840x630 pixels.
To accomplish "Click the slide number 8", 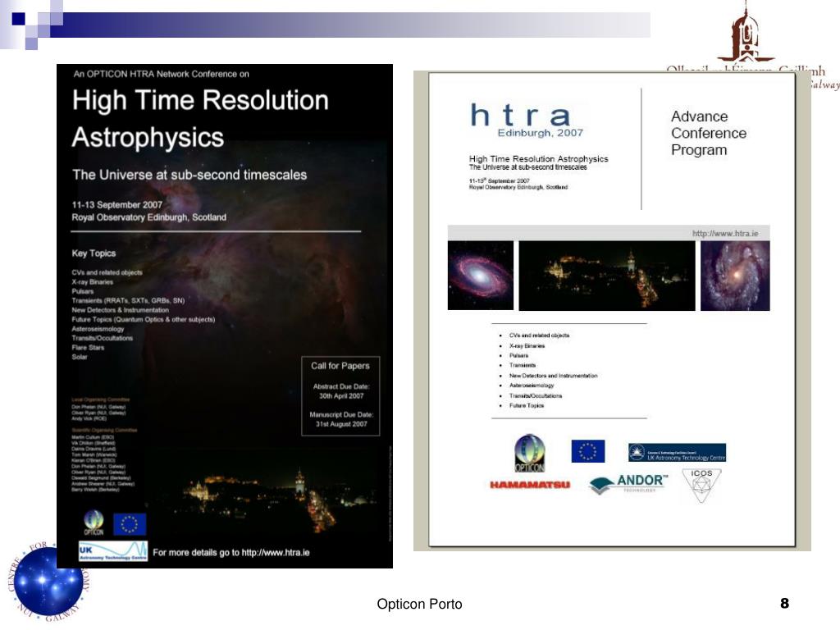I will pos(785,603).
